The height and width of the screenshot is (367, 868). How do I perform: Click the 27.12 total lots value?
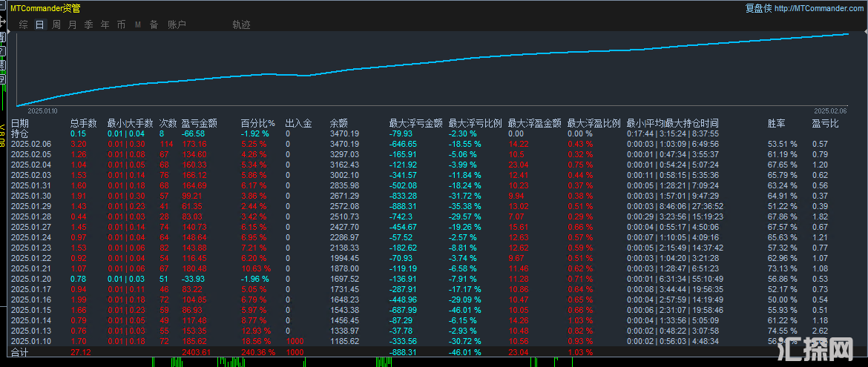click(80, 352)
